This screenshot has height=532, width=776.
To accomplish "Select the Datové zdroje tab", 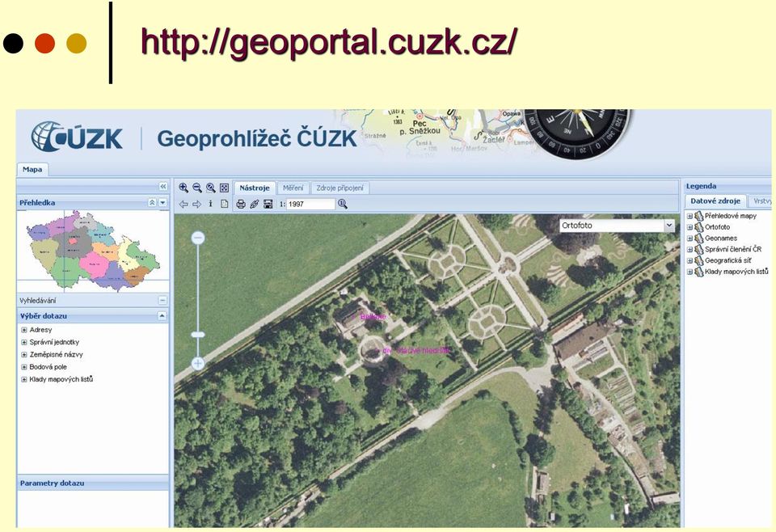I will pyautogui.click(x=715, y=201).
